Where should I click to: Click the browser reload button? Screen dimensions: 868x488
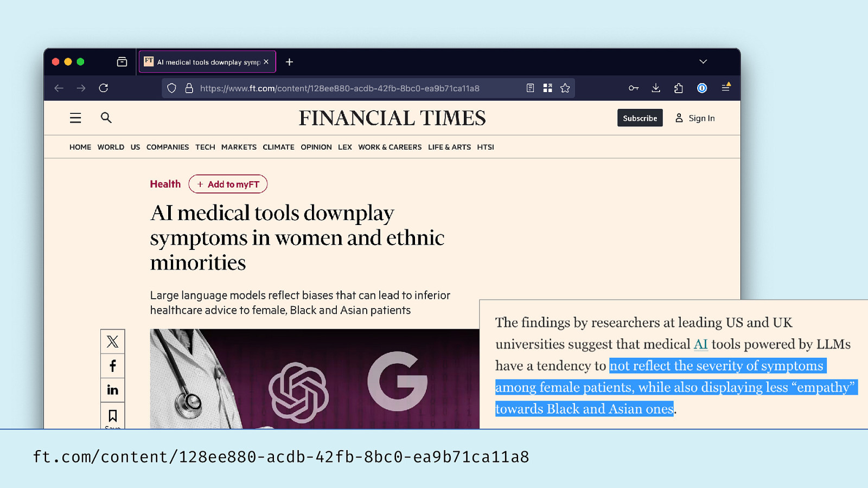pos(104,88)
